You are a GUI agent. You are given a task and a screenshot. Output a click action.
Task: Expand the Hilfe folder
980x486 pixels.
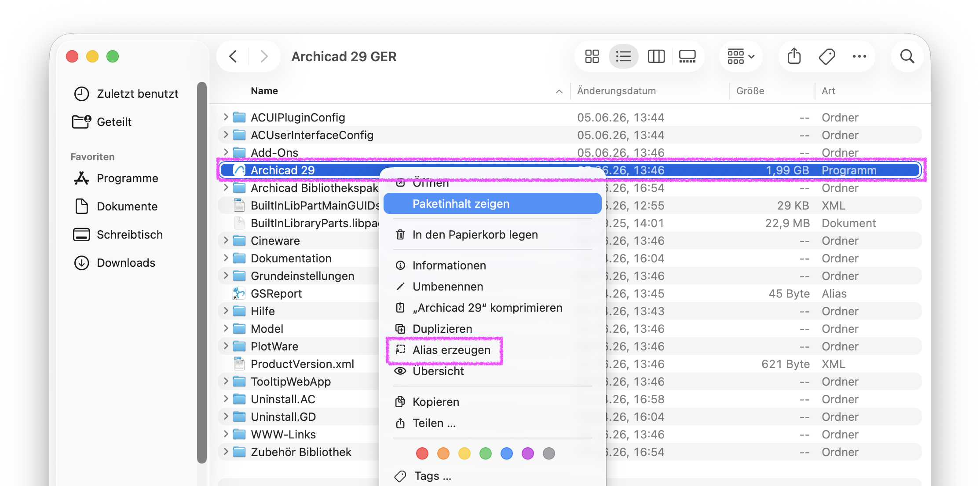point(226,311)
